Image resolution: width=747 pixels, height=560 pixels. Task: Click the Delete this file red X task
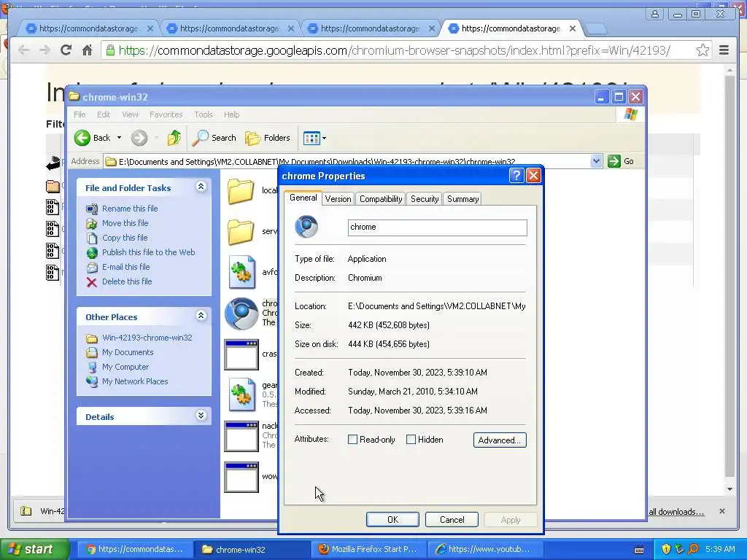(x=92, y=282)
